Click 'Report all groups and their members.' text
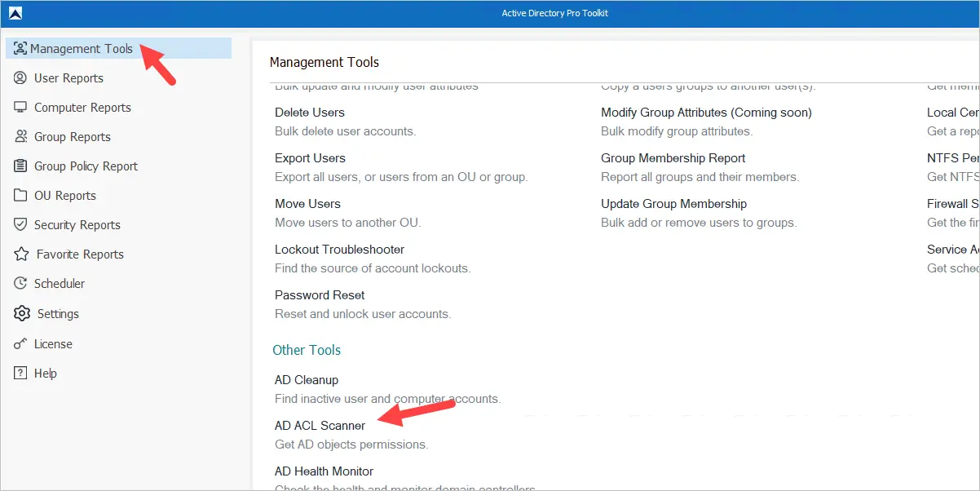 pos(700,177)
